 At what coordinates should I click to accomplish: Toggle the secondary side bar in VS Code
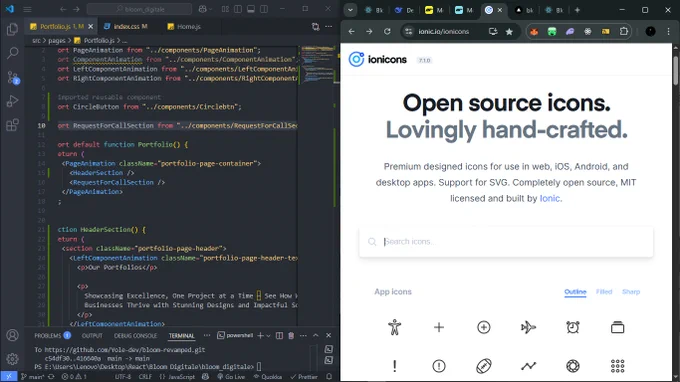(264, 9)
